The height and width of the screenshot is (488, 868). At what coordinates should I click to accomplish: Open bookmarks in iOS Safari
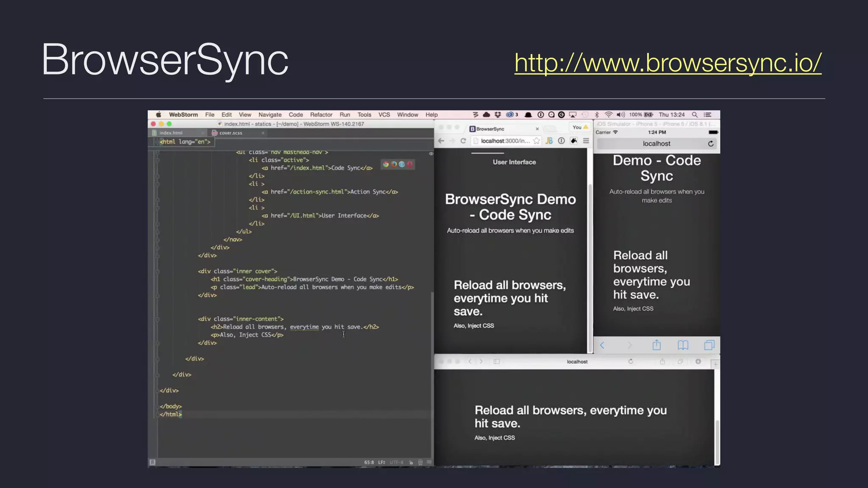point(683,345)
